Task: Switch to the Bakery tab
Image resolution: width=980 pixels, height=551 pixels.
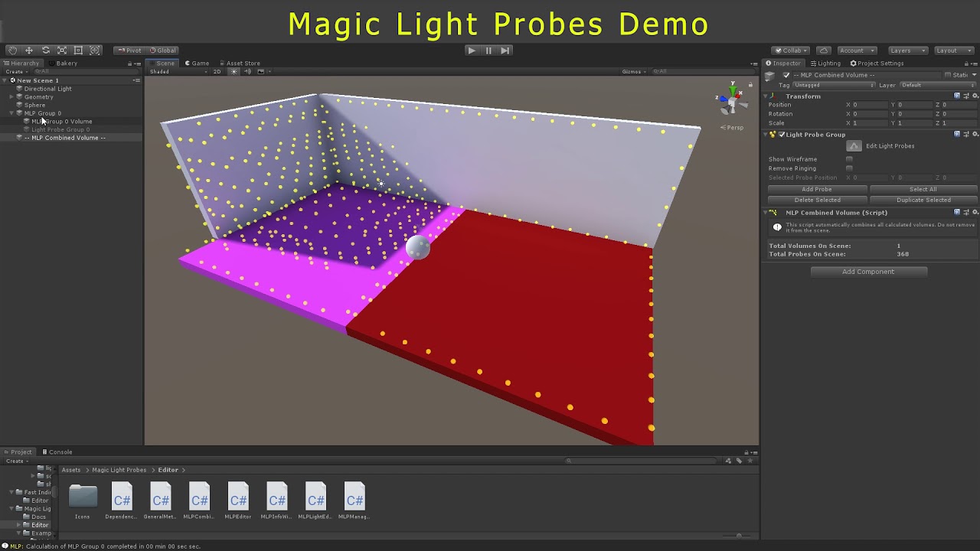Action: point(64,64)
